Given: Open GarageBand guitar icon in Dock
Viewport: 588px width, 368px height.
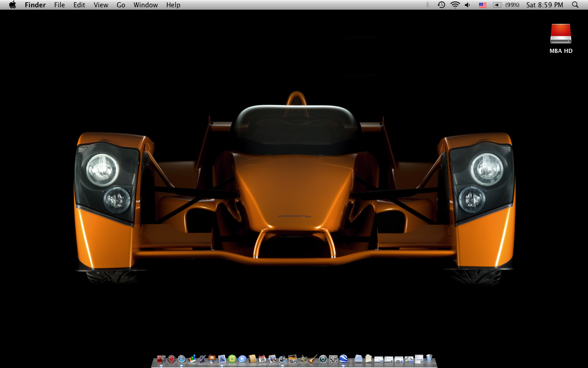Looking at the screenshot, I should pyautogui.click(x=313, y=359).
